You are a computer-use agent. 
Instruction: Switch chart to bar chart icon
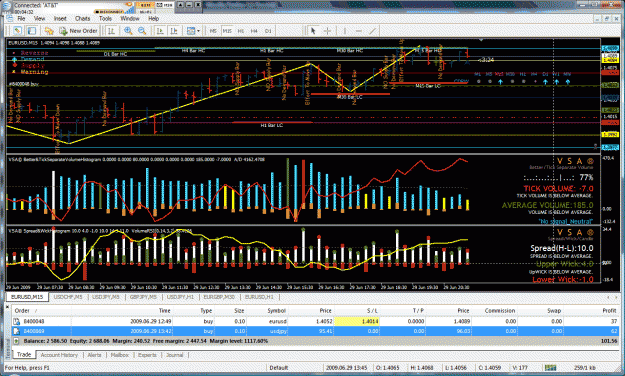[x=112, y=31]
